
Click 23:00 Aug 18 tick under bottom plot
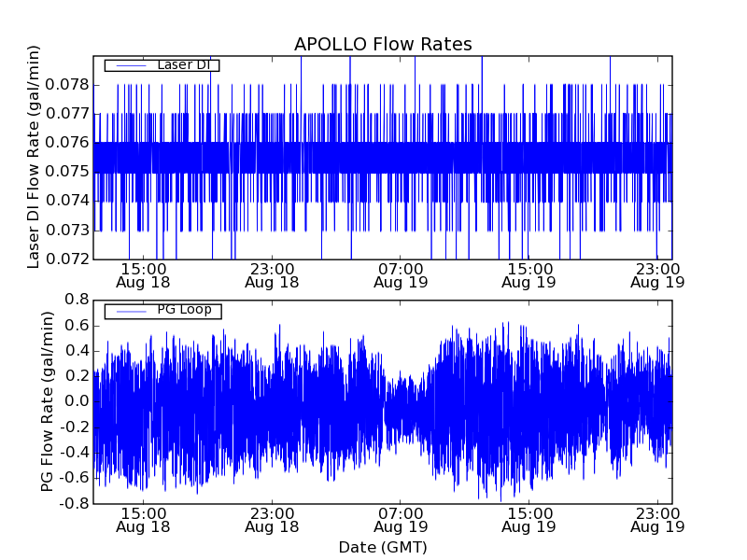272,520
